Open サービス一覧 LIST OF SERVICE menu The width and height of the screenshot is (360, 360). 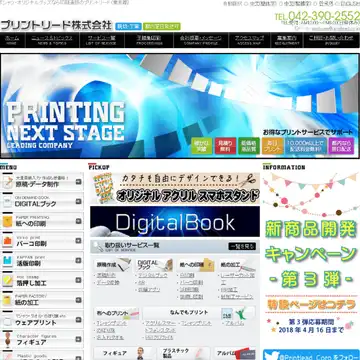101,40
